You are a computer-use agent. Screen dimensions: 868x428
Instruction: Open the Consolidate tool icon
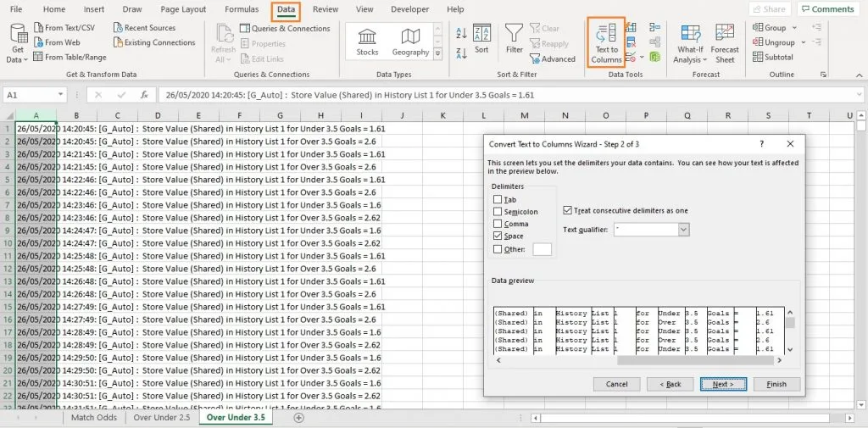(655, 28)
